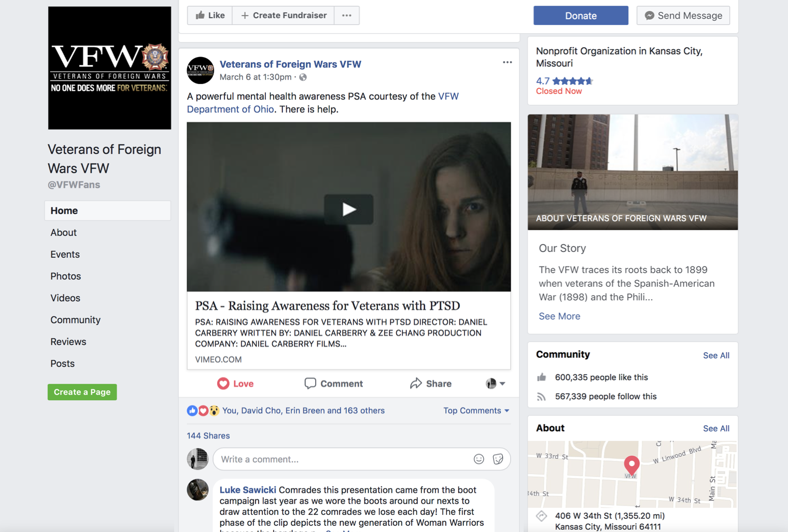Switch to the Photos tab

coord(65,276)
